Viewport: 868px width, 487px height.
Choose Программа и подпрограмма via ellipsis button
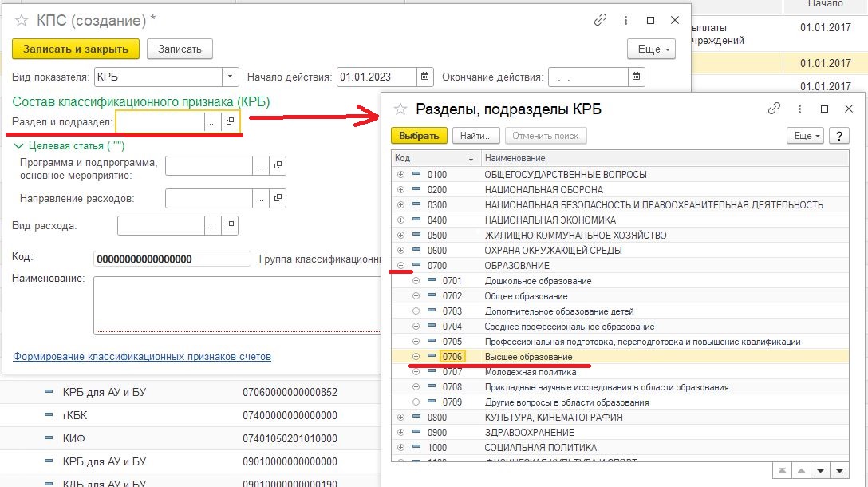click(x=261, y=165)
